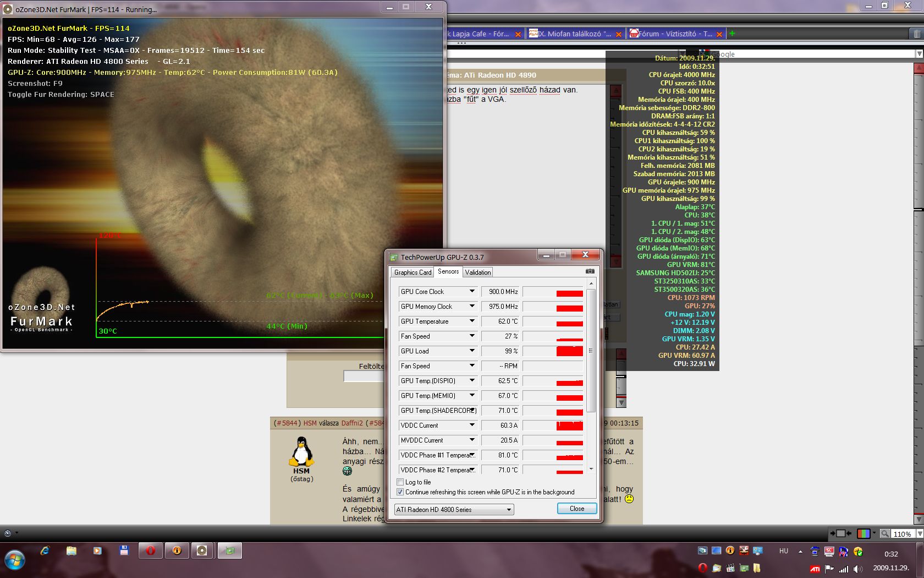The height and width of the screenshot is (578, 924).
Task: Click the HU language indicator
Action: (784, 551)
